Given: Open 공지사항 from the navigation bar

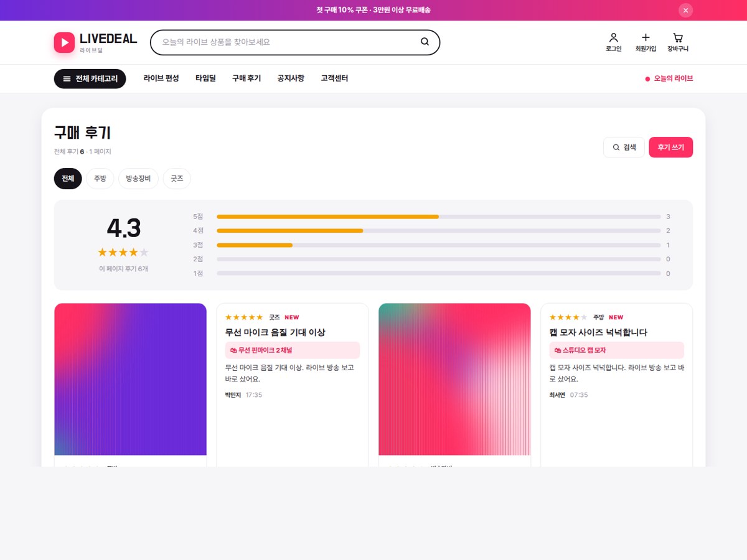Looking at the screenshot, I should click(x=291, y=78).
